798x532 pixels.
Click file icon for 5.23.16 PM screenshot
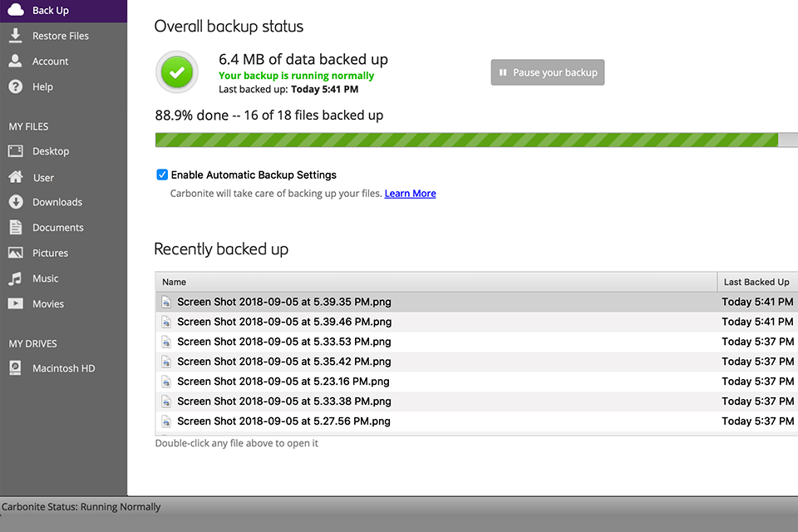point(166,382)
